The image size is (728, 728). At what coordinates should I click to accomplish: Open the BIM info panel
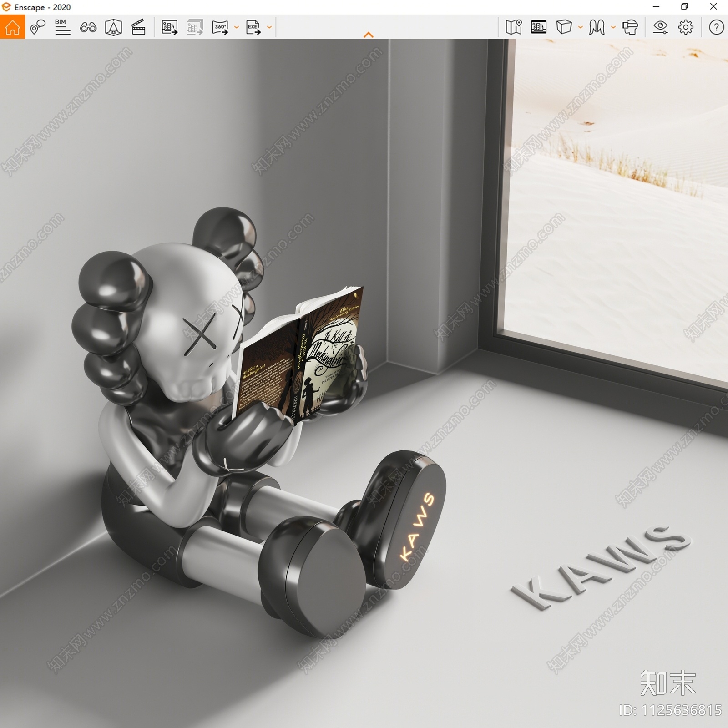(x=62, y=27)
